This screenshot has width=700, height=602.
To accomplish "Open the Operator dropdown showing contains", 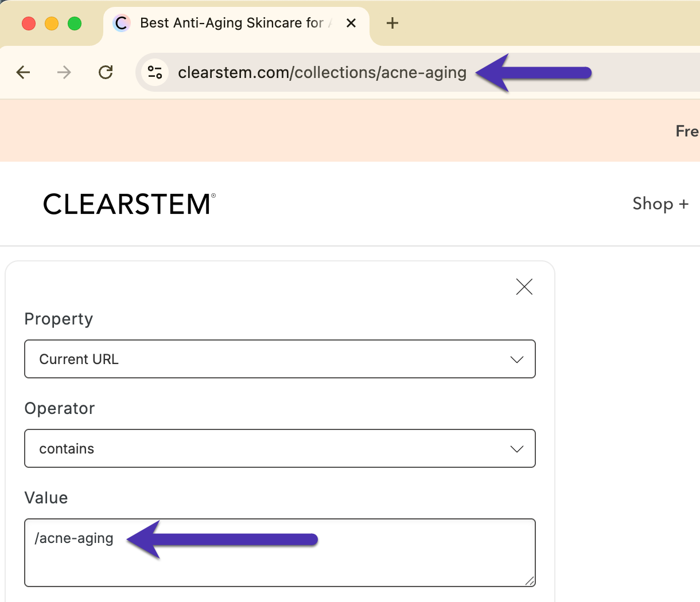I will (x=280, y=448).
